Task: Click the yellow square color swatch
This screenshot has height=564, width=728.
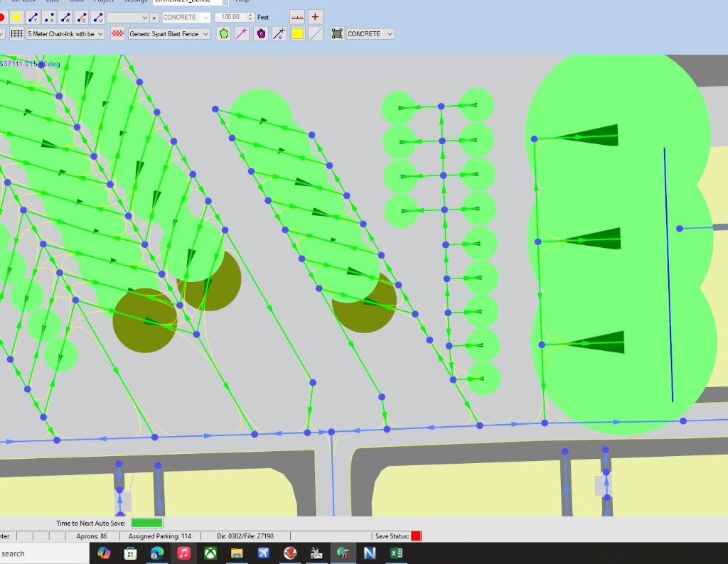Action: click(x=297, y=33)
